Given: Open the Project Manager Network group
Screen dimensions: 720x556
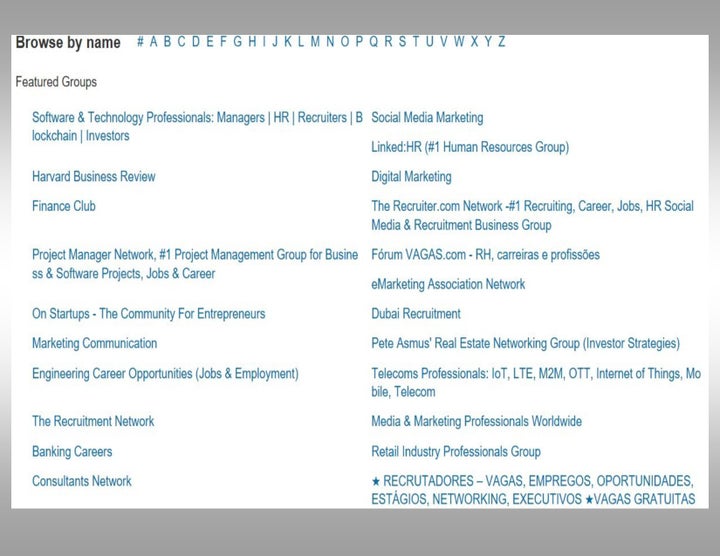Looking at the screenshot, I should point(195,264).
